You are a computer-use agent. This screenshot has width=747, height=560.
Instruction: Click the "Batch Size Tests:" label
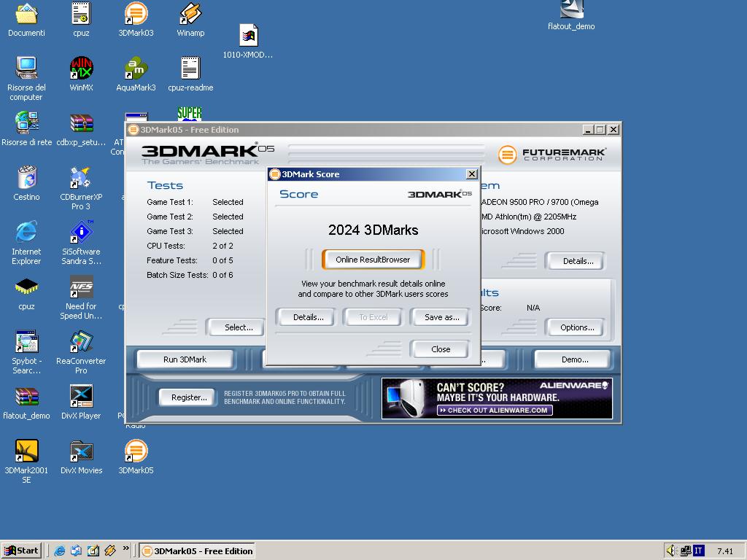(x=177, y=275)
